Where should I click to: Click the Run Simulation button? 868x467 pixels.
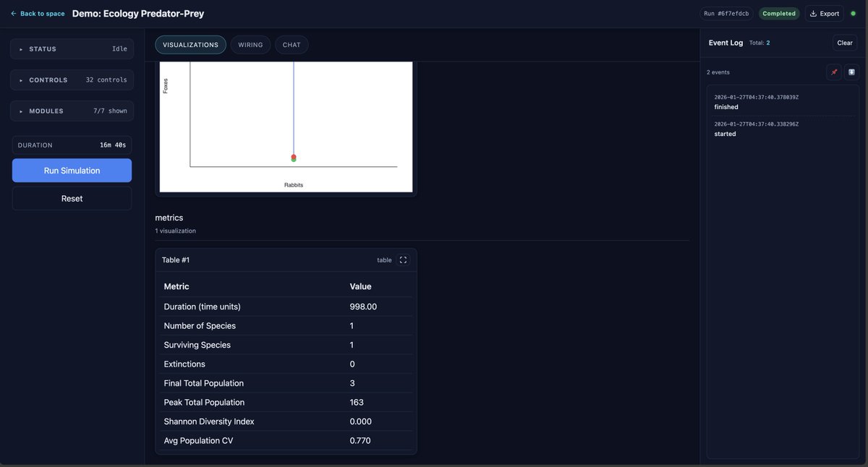[72, 171]
